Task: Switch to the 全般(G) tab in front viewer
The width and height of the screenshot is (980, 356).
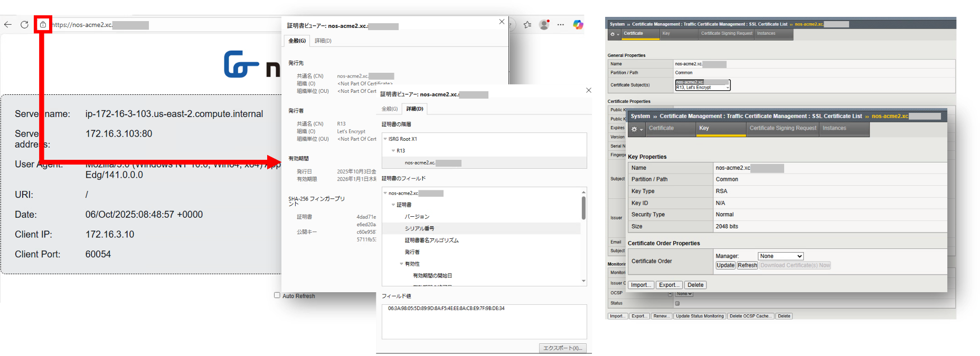Action: point(390,109)
